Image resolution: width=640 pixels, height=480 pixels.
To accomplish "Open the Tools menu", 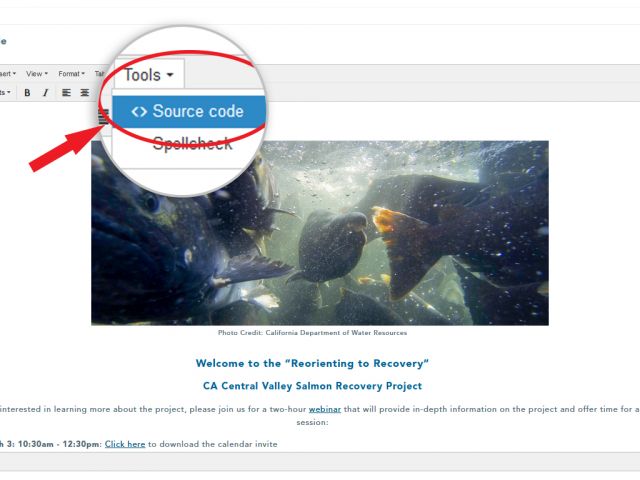I will (149, 75).
